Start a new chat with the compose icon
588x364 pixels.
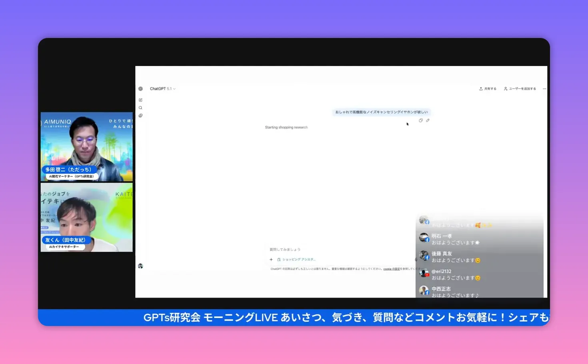click(x=140, y=100)
